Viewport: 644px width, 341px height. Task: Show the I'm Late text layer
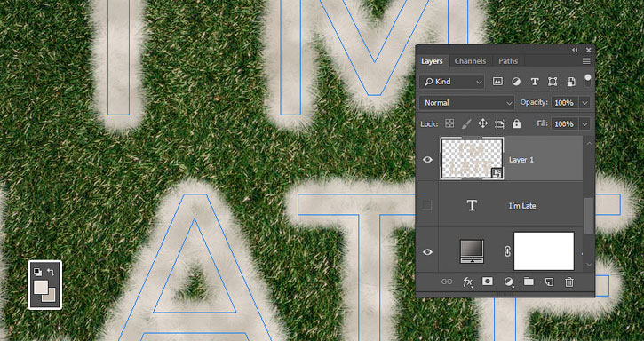click(x=427, y=205)
